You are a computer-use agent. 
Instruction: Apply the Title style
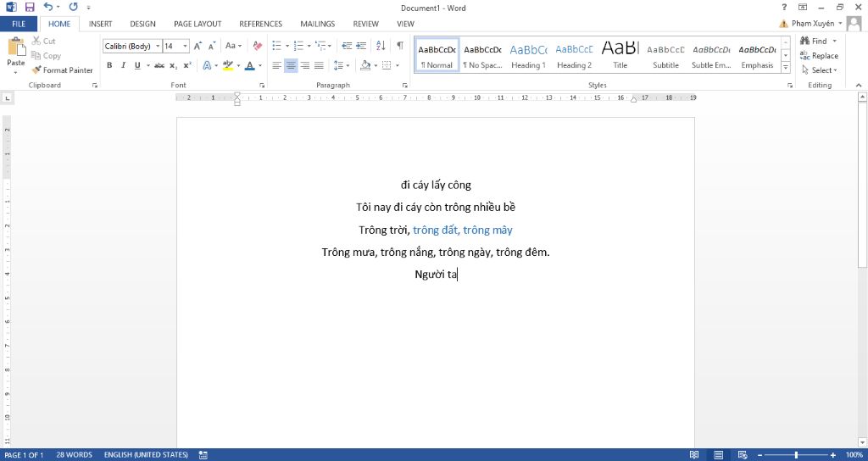pyautogui.click(x=620, y=55)
